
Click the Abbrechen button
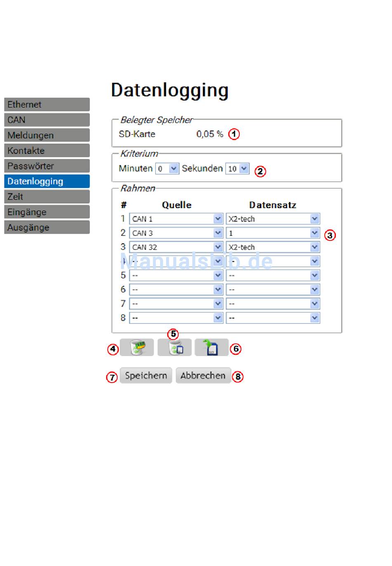pyautogui.click(x=203, y=376)
